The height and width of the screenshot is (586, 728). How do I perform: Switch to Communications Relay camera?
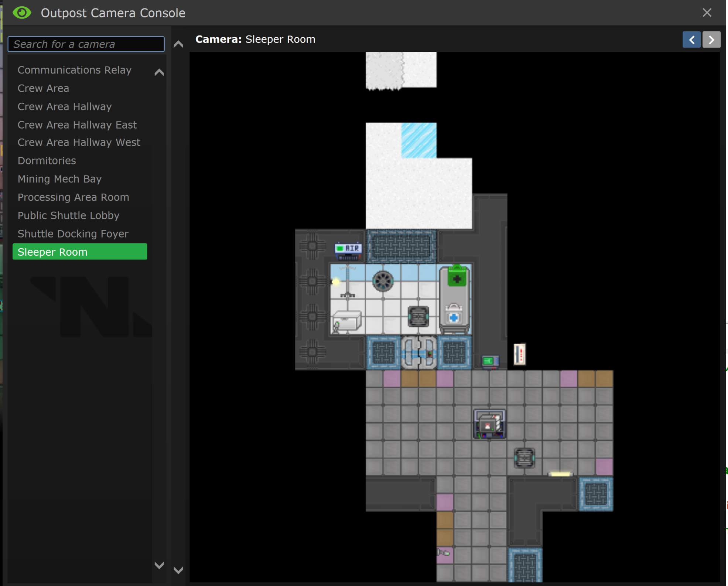coord(74,70)
